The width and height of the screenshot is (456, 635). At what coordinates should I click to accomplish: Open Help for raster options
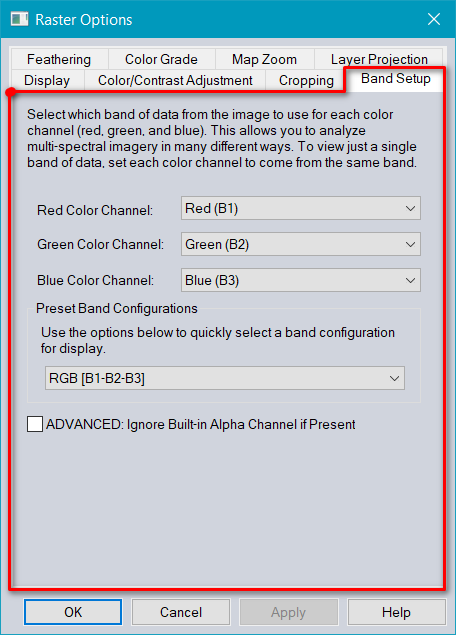[x=396, y=612]
